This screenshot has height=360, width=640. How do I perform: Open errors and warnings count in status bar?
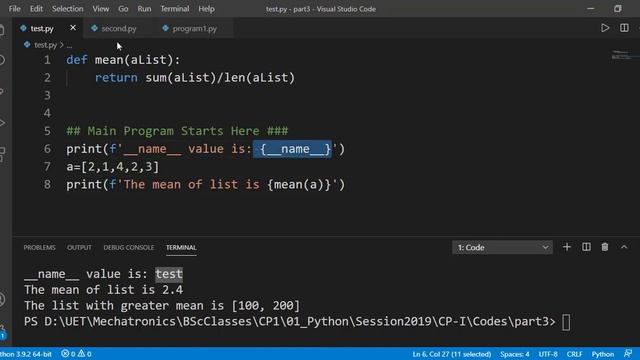76,354
